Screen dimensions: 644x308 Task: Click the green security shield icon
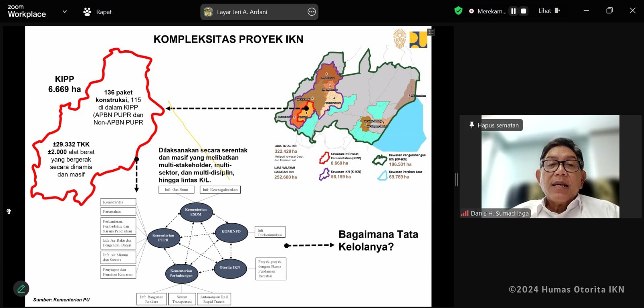coord(458,11)
